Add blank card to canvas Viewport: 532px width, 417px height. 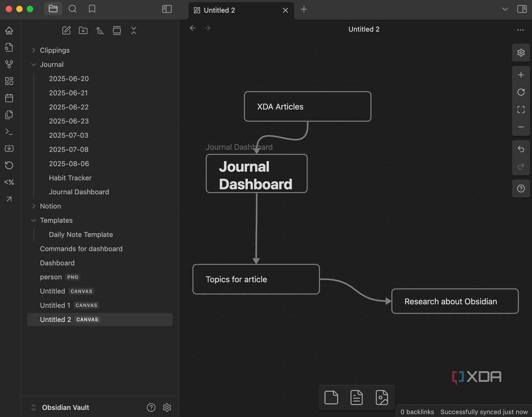click(x=331, y=398)
